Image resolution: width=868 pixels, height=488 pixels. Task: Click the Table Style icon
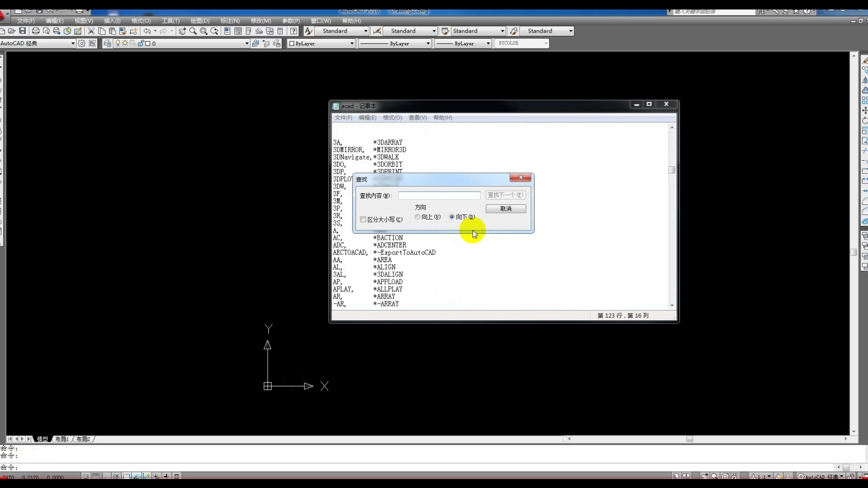pyautogui.click(x=445, y=31)
